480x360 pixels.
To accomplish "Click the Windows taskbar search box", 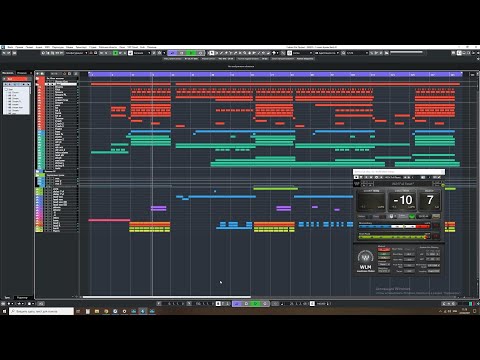I will point(42,311).
